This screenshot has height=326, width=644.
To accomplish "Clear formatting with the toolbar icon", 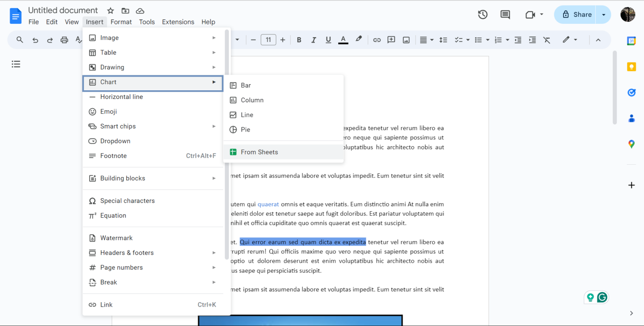I will point(546,40).
